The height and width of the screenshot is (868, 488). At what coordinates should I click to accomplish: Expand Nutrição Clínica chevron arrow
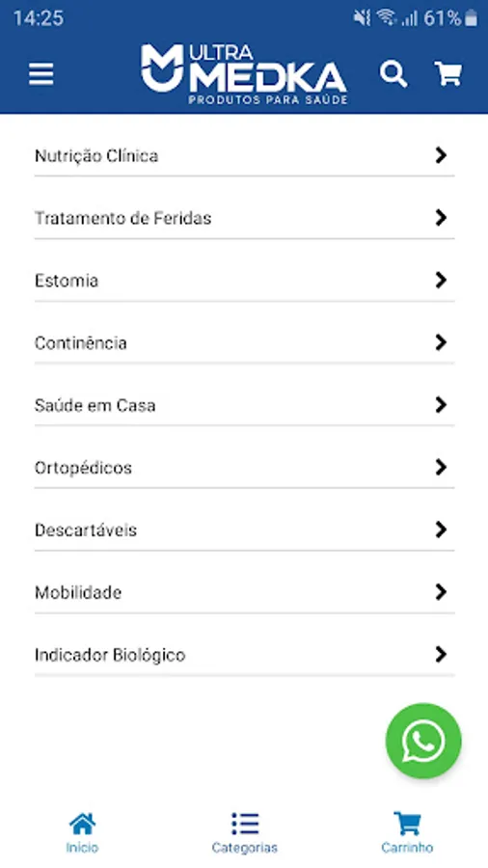441,155
